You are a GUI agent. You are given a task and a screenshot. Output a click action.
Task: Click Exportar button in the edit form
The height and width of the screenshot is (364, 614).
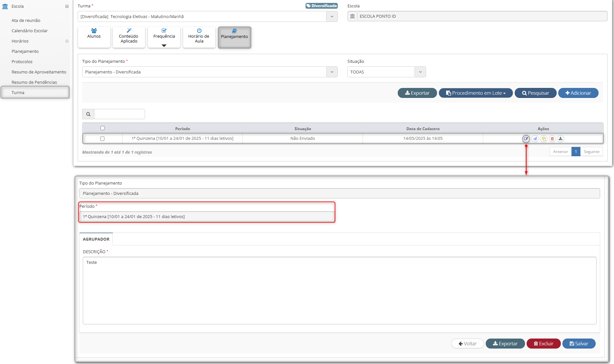pos(505,344)
